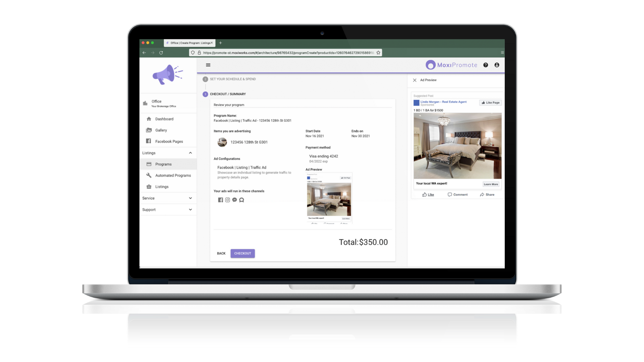
Task: Click the user account profile icon
Action: [496, 65]
